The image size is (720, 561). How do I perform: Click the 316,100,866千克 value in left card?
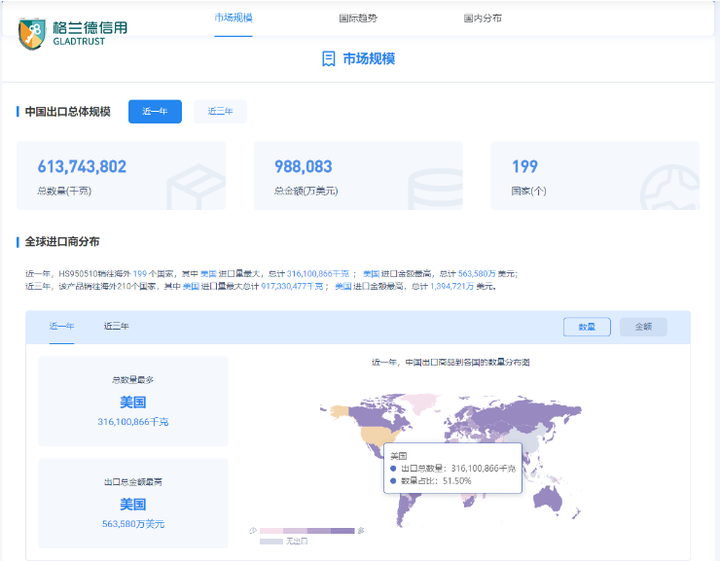[x=133, y=421]
